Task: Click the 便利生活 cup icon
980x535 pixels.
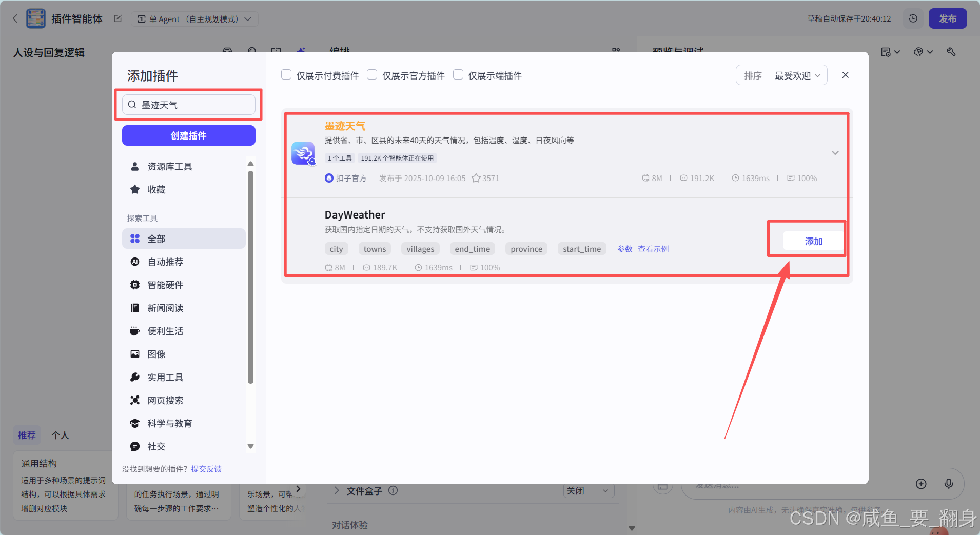Action: 135,331
